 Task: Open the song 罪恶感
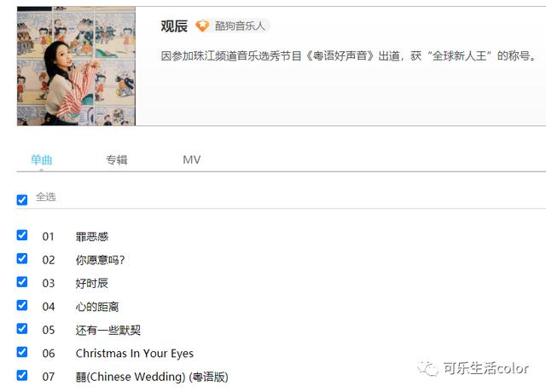92,237
